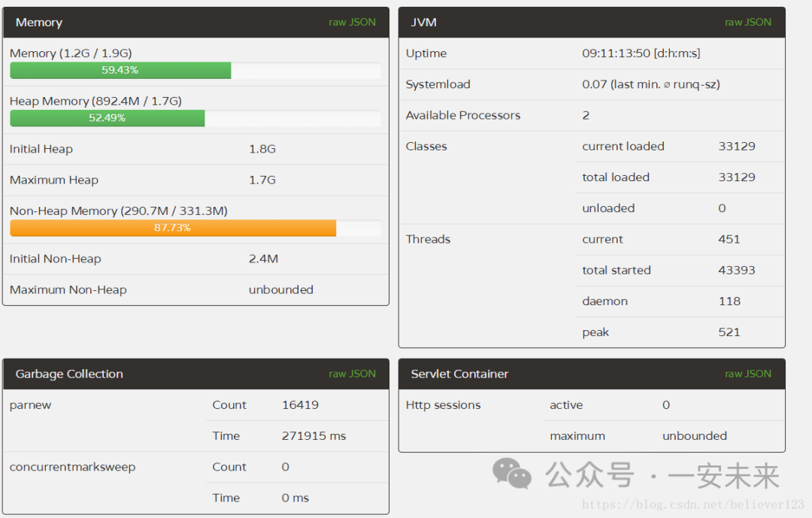Click the 87.73% Non-Heap Memory progress bar
This screenshot has width=812, height=518.
(195, 228)
